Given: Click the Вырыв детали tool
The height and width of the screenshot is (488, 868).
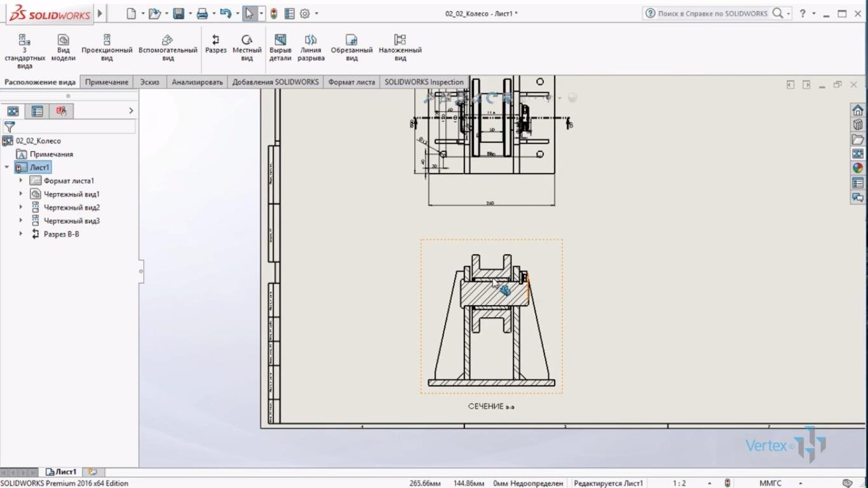Looking at the screenshot, I should [x=280, y=44].
